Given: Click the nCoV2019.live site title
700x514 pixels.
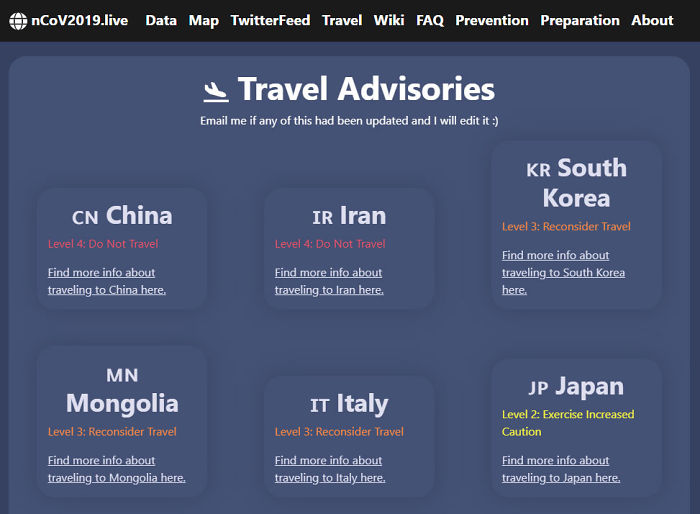Looking at the screenshot, I should click(79, 20).
